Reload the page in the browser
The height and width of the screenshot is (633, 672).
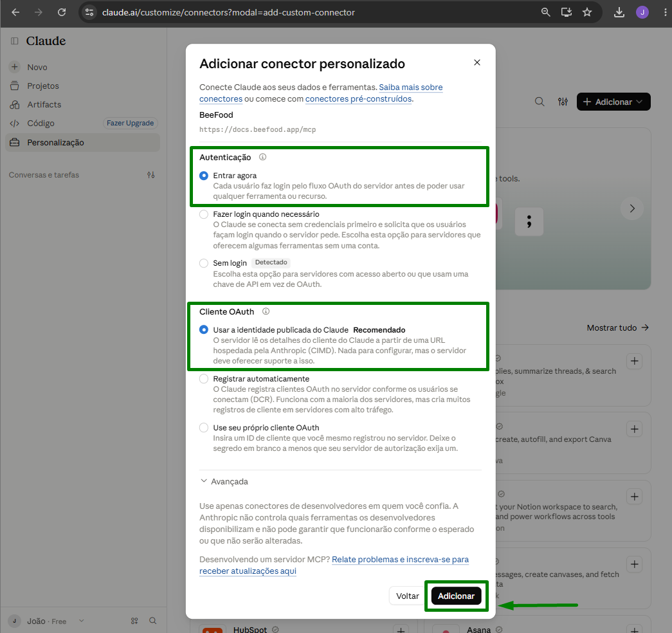(62, 12)
